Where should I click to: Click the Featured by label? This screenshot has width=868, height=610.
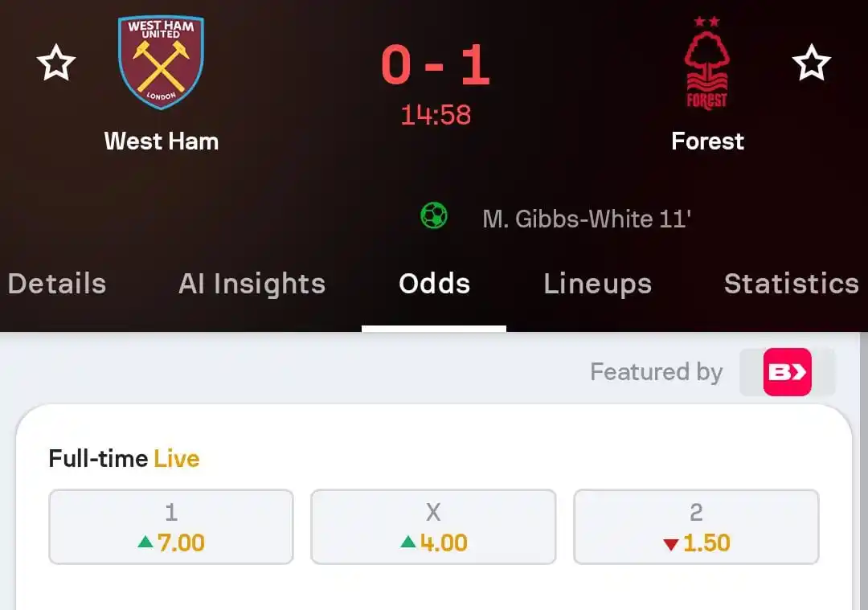[657, 372]
